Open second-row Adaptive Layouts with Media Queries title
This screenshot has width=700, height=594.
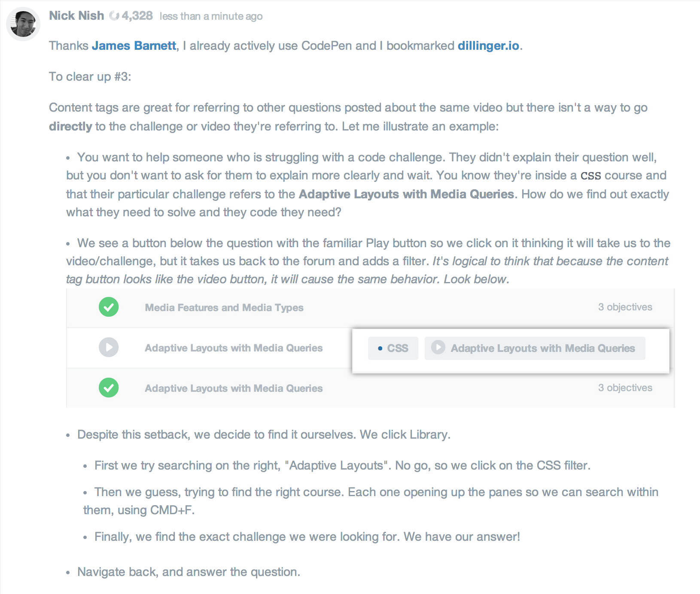pyautogui.click(x=234, y=348)
